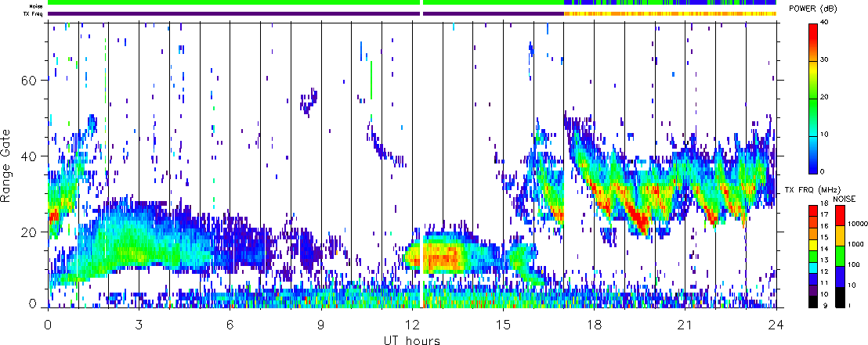Click the "TX Freq" label beside the top strip
The image size is (868, 345).
34,13
